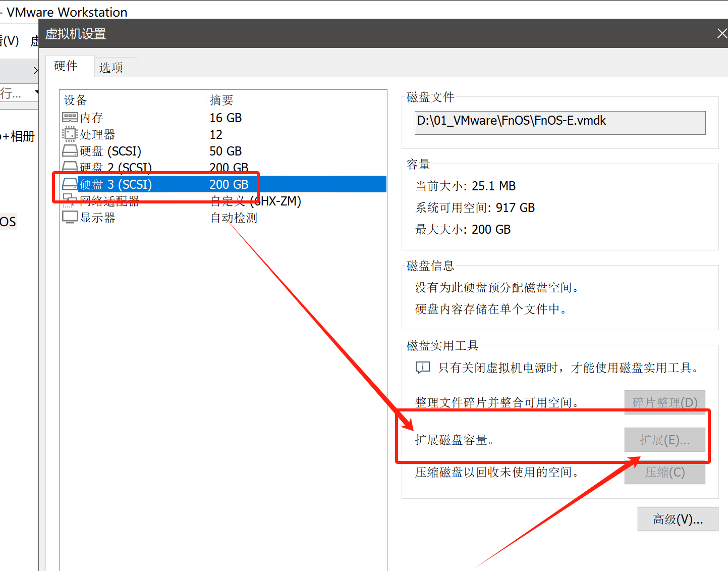Select the 硬盘 (SCSI) 50 GB row label
This screenshot has height=571, width=728.
click(x=110, y=151)
